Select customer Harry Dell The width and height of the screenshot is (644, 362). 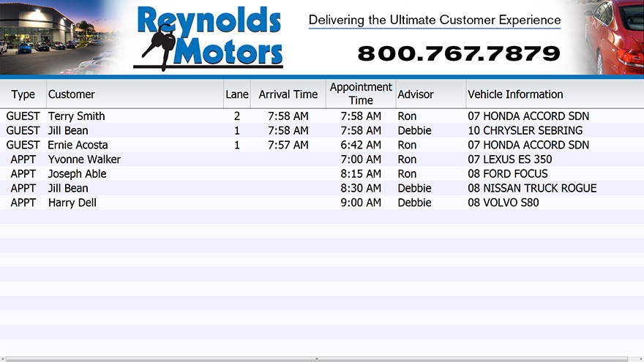click(72, 203)
